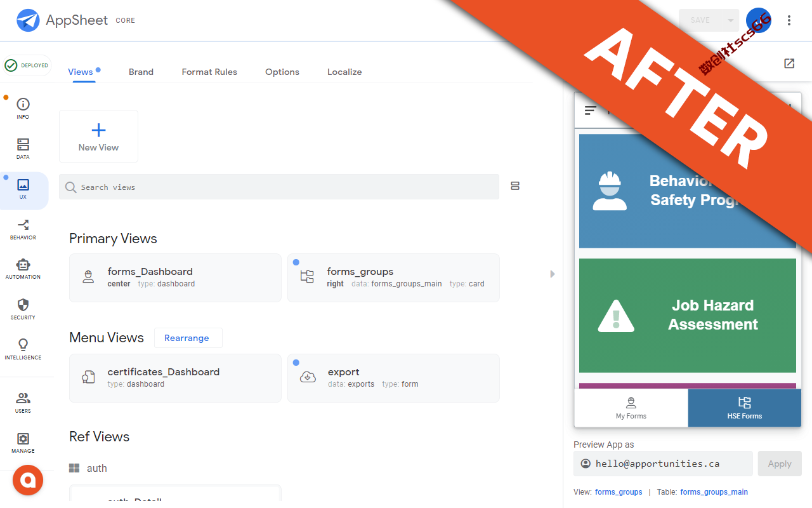
Task: Click the certificates_Dashboard certificate icon
Action: coord(88,377)
